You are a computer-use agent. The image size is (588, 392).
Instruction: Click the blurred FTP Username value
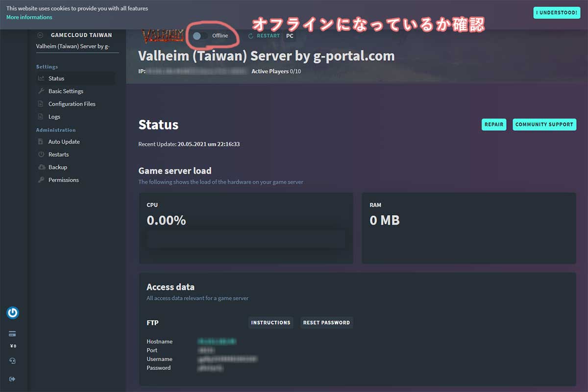click(x=227, y=359)
